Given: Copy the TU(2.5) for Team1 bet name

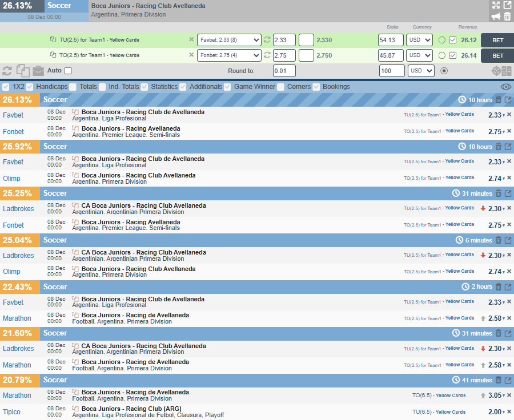Looking at the screenshot, I should coord(53,39).
